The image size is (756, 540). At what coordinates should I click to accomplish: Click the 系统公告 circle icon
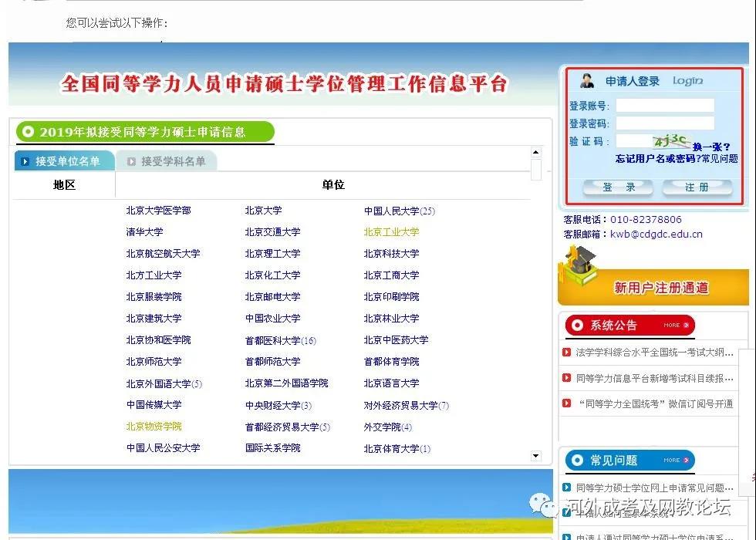pos(577,325)
